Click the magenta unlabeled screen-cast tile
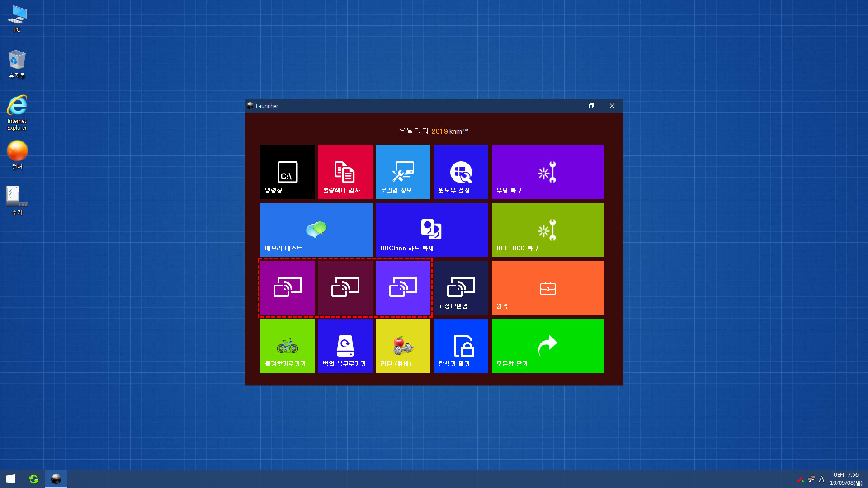 click(x=287, y=288)
